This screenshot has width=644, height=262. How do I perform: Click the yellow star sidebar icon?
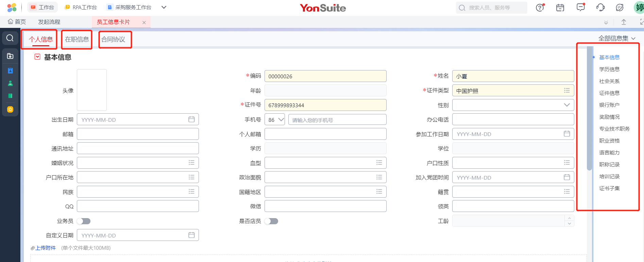(x=10, y=109)
